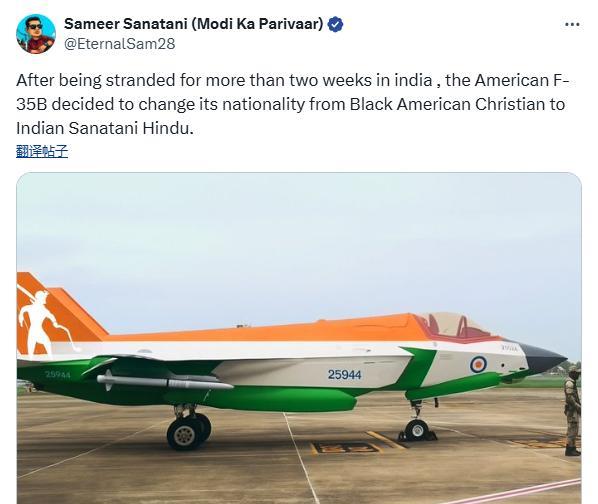The width and height of the screenshot is (598, 504).
Task: Open the @EternalSam28 handle
Action: coord(120,44)
